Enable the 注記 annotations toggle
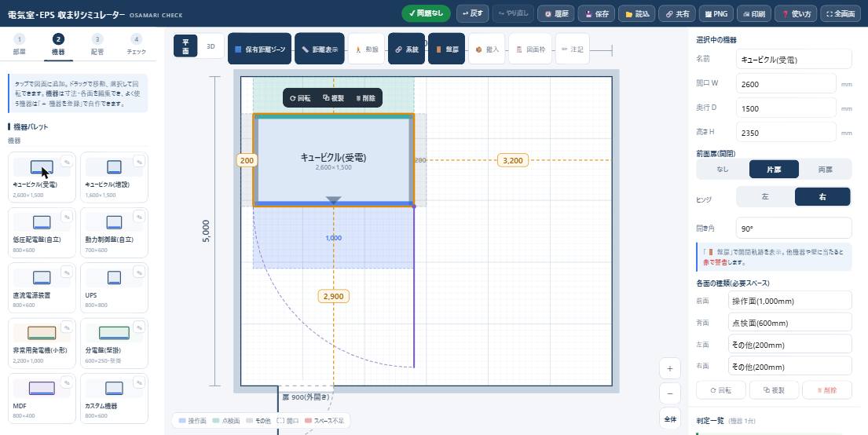The image size is (868, 435). click(572, 49)
